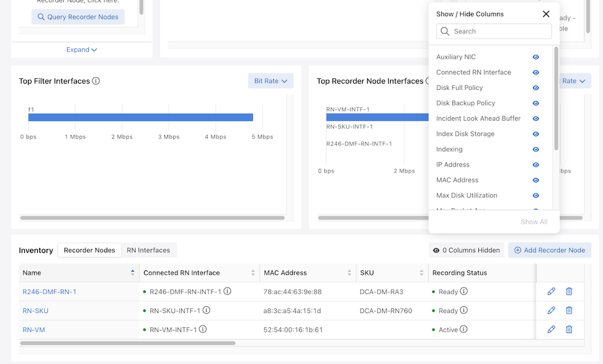Switch to RN Interfaces tab
The image size is (603, 364).
pos(148,251)
